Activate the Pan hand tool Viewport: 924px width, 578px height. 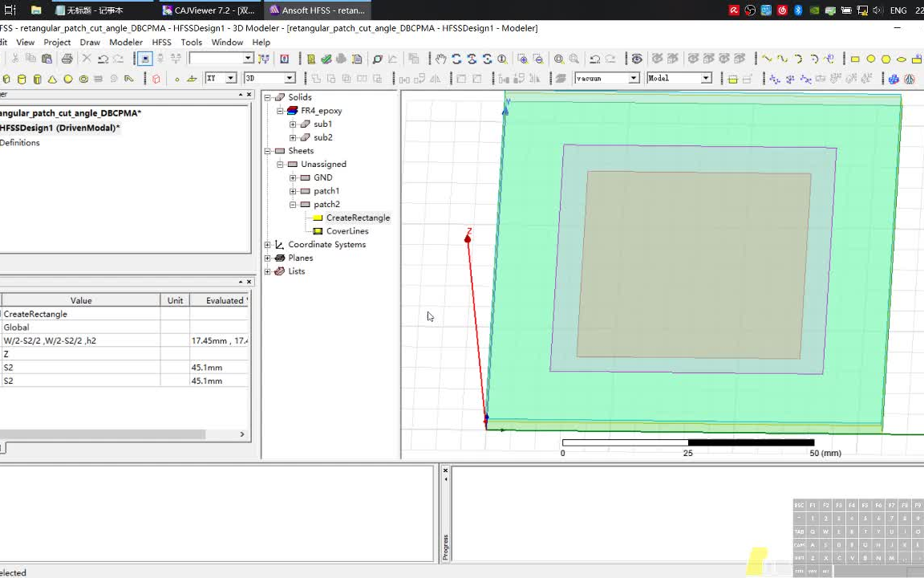pos(440,59)
